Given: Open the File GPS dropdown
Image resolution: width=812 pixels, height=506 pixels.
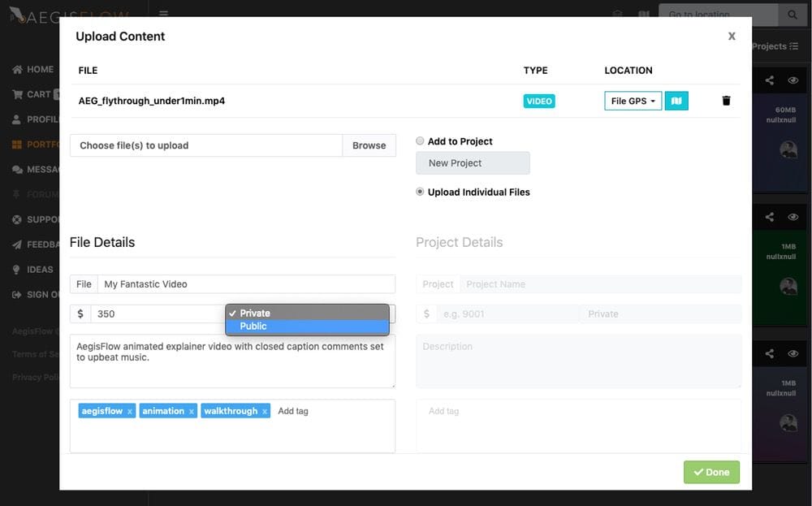Looking at the screenshot, I should pyautogui.click(x=633, y=100).
